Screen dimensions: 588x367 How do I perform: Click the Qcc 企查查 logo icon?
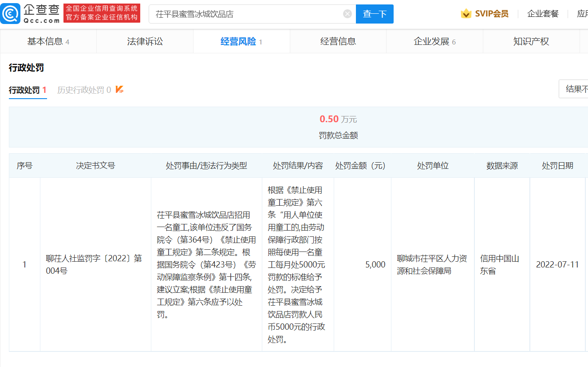coord(11,14)
